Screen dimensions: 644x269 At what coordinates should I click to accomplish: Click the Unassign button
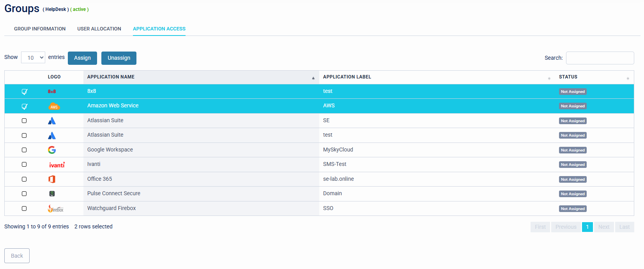pyautogui.click(x=119, y=58)
